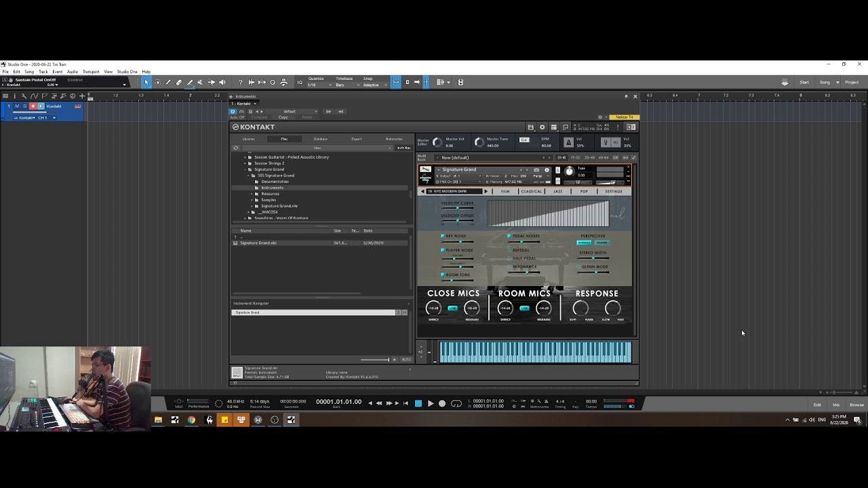Click the Stop transport button
Image resolution: width=868 pixels, height=488 pixels.
(x=418, y=403)
